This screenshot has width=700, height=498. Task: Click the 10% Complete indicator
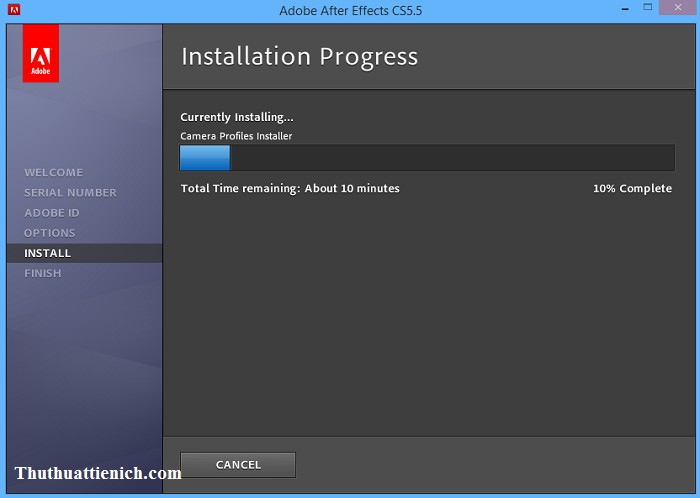(x=632, y=188)
